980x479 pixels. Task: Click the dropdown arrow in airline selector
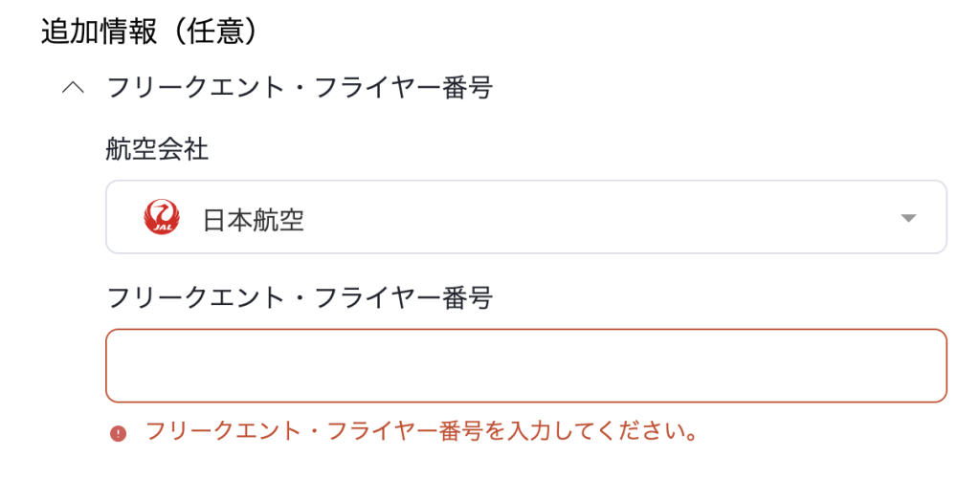coord(908,218)
